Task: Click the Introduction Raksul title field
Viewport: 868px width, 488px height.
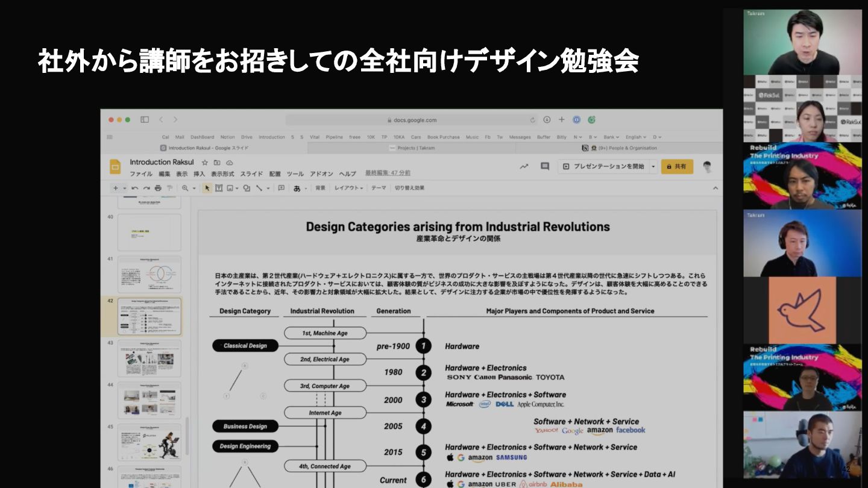Action: [x=162, y=162]
